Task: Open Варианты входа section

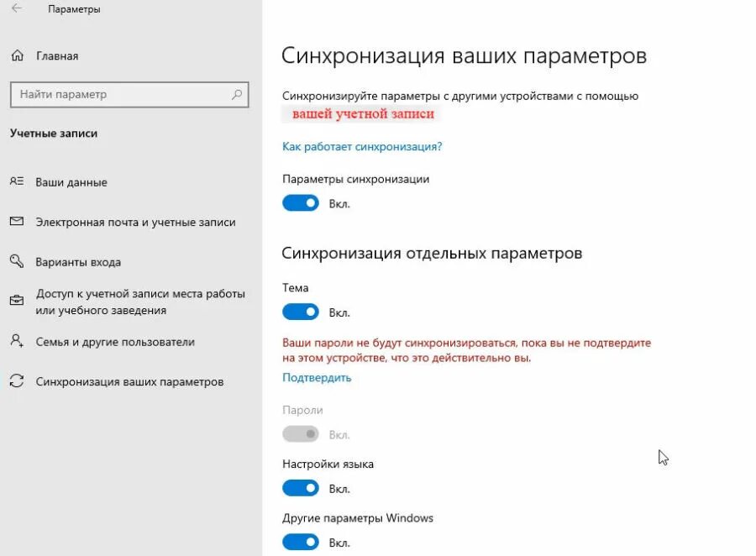Action: 78,262
